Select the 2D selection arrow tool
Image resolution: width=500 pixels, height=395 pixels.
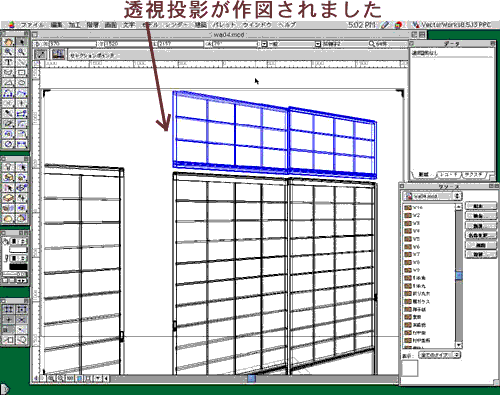click(22, 42)
